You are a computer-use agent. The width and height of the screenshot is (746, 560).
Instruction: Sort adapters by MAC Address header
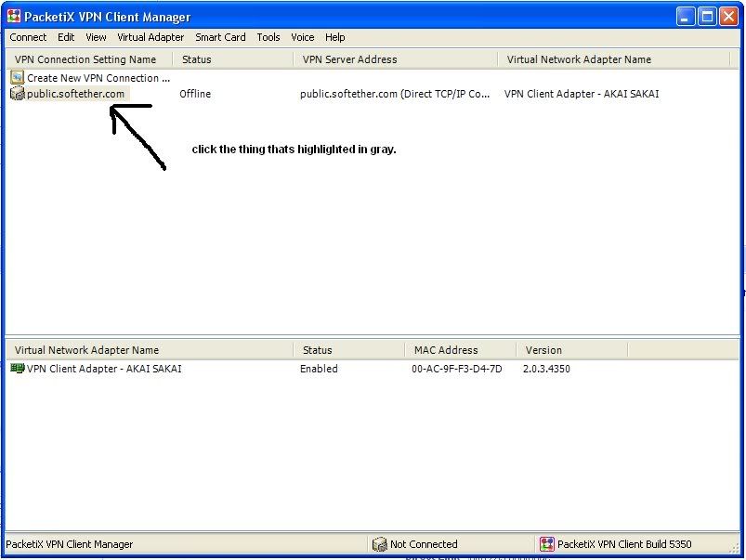(461, 350)
